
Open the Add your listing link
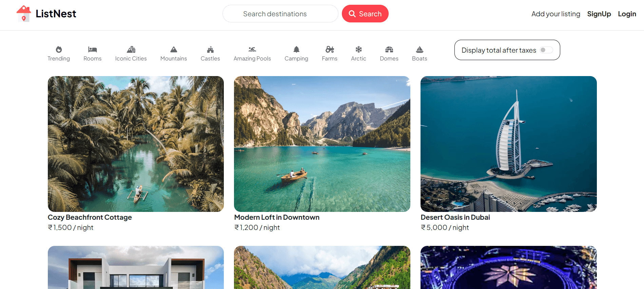pos(555,14)
